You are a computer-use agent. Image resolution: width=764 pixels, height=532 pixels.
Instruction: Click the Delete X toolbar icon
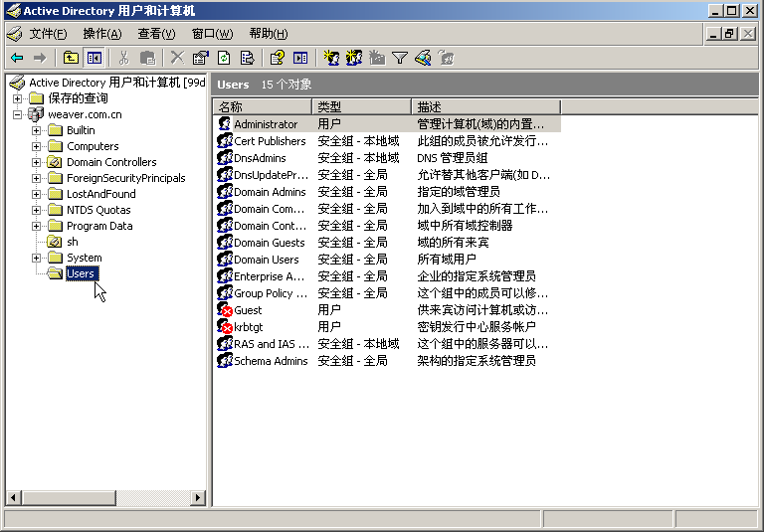point(177,58)
